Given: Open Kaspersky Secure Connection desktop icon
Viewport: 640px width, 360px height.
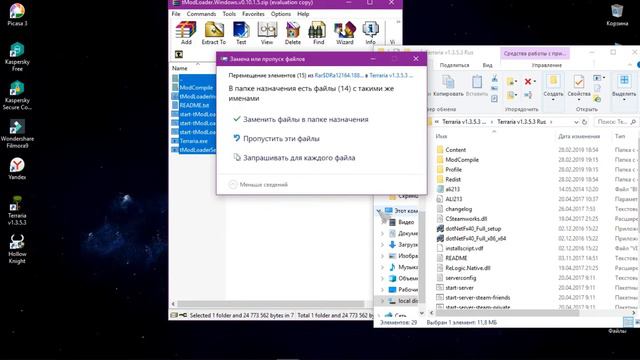Looking at the screenshot, I should (x=17, y=95).
